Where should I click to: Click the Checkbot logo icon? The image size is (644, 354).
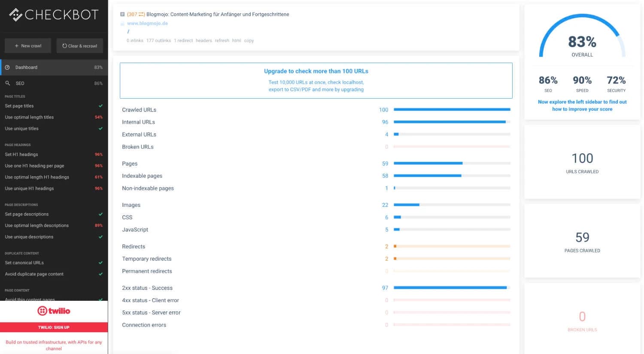coord(16,15)
